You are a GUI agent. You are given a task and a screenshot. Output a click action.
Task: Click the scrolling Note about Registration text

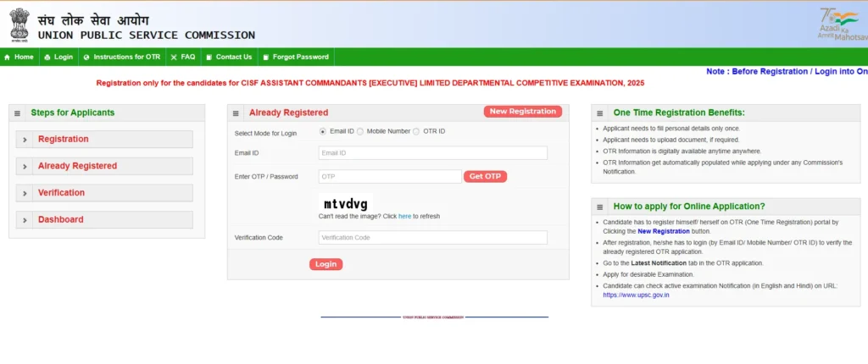(x=787, y=71)
